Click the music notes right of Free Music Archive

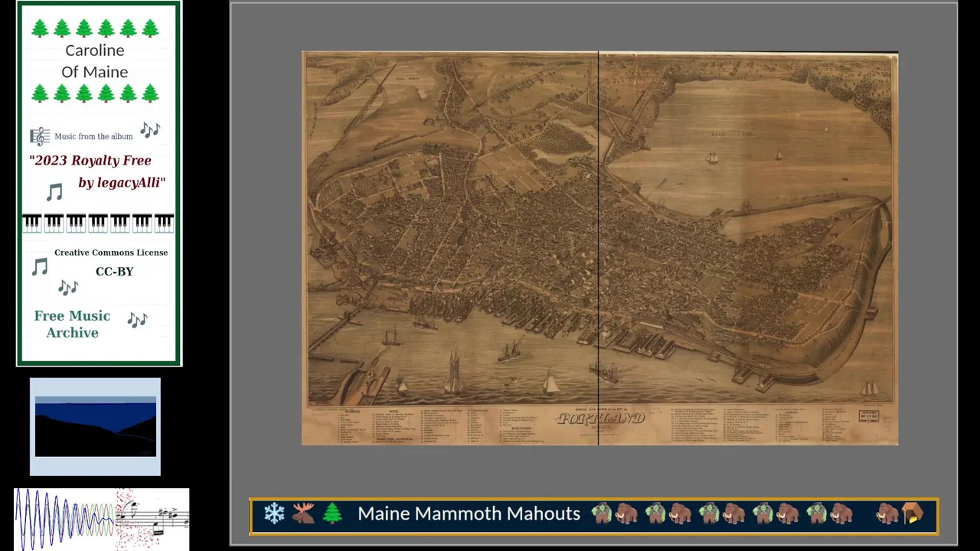point(137,319)
